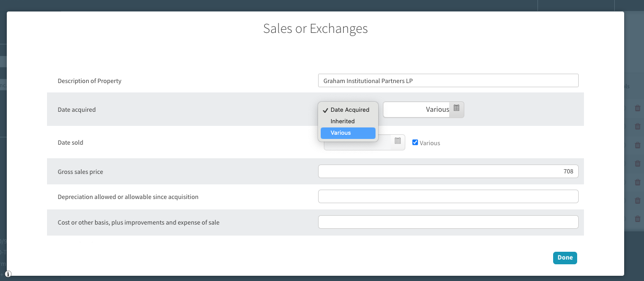Click the Cost or other basis field
This screenshot has height=281, width=644.
(x=448, y=222)
